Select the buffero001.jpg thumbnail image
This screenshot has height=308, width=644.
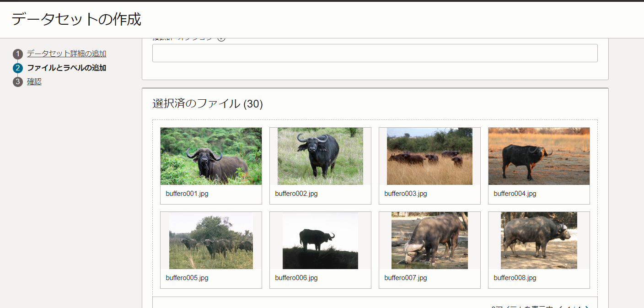[x=211, y=156]
